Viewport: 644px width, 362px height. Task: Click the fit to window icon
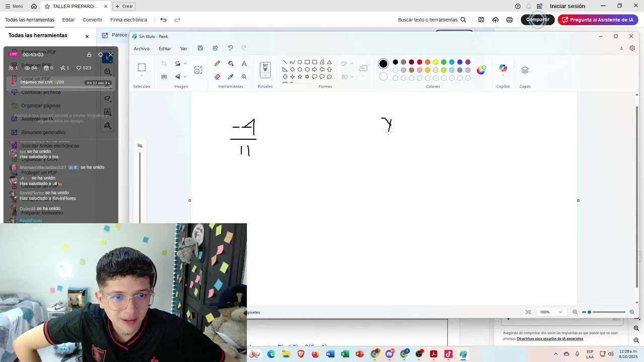click(x=528, y=312)
